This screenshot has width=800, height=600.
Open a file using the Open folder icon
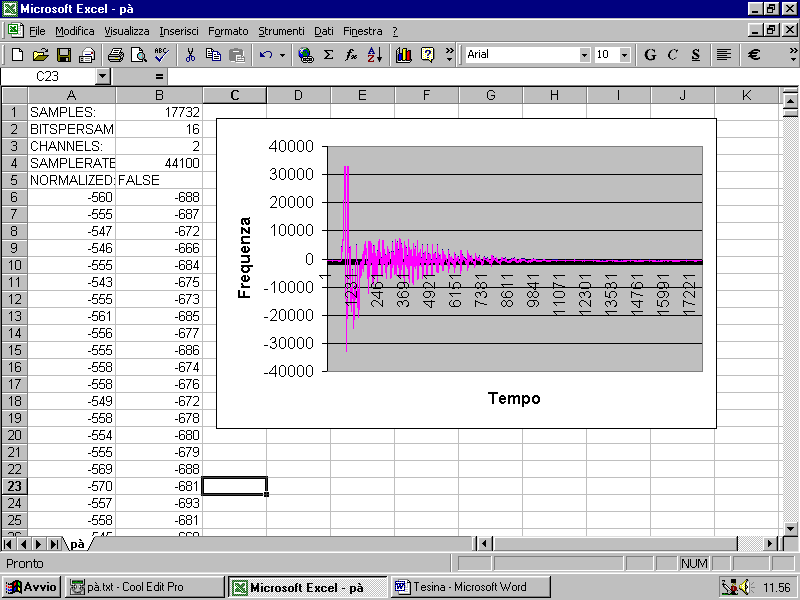[40, 55]
